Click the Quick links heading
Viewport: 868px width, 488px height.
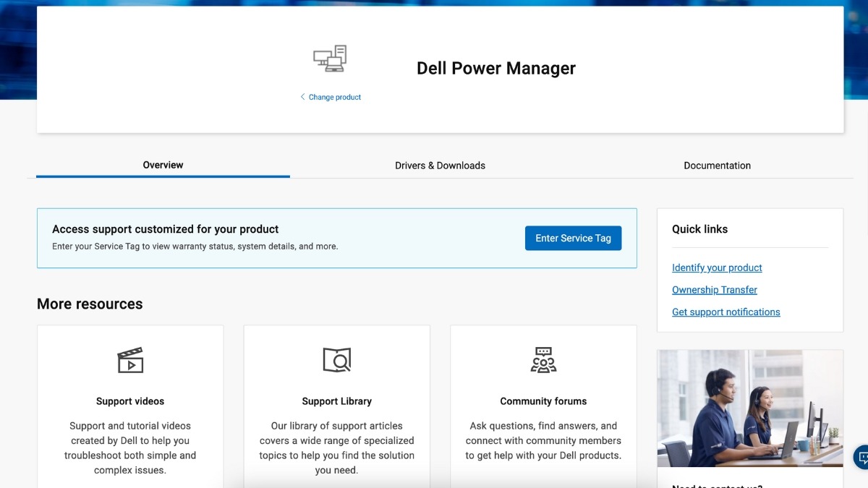point(699,229)
